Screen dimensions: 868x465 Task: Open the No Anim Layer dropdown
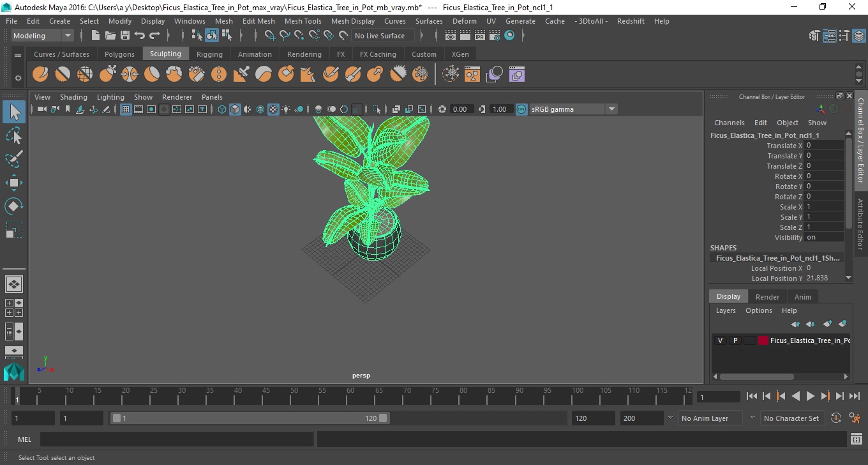[710, 418]
